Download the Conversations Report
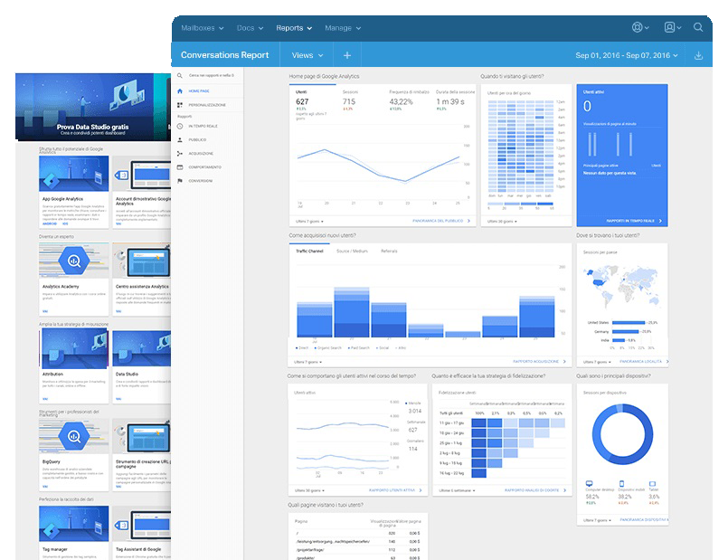Image resolution: width=728 pixels, height=560 pixels. pyautogui.click(x=698, y=56)
